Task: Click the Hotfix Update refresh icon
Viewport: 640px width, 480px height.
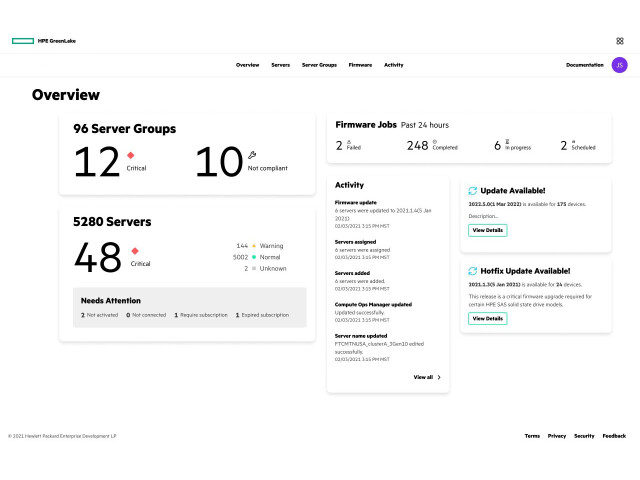Action: pos(473,271)
